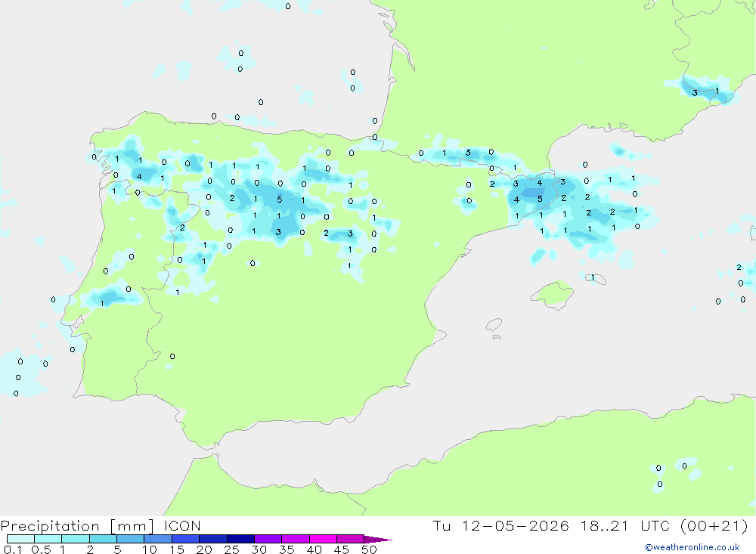Click the 0.5–1 mm legend color swatch

[x=48, y=539]
